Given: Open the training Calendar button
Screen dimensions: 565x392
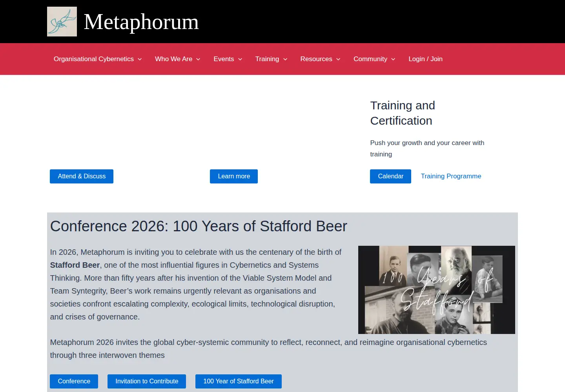Looking at the screenshot, I should [390, 176].
